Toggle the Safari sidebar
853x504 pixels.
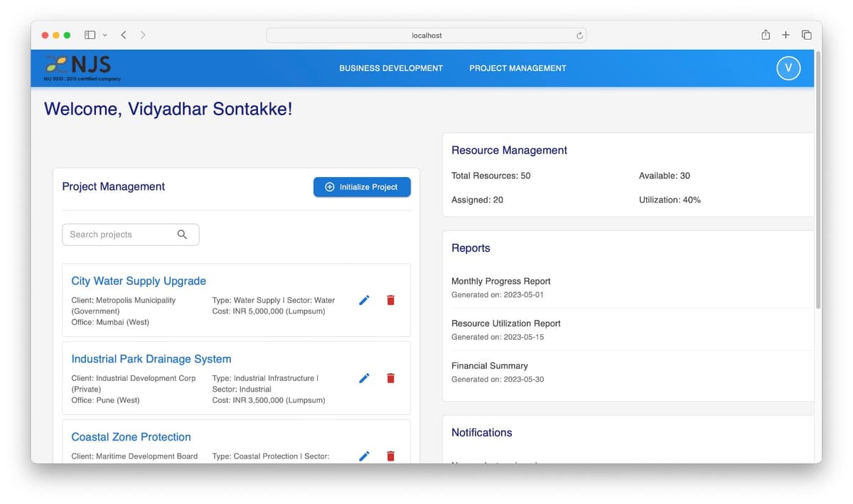click(x=90, y=34)
